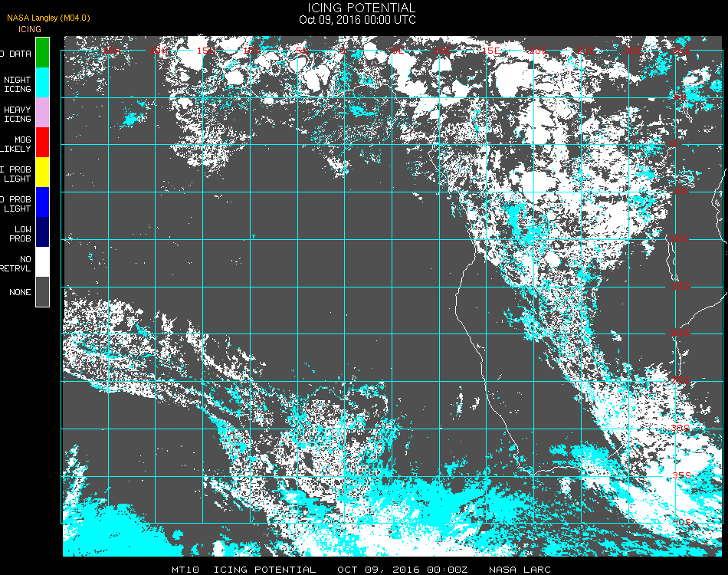Click the green NO DATA legend swatch
728x575 pixels.
coord(42,52)
